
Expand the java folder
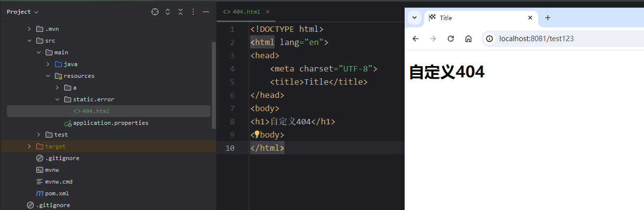(48, 64)
